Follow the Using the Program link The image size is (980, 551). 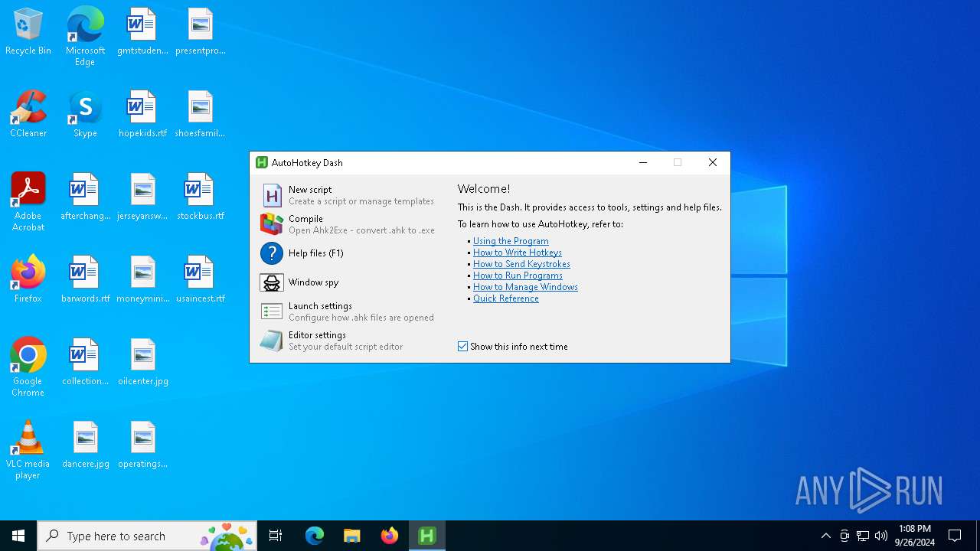pyautogui.click(x=511, y=241)
